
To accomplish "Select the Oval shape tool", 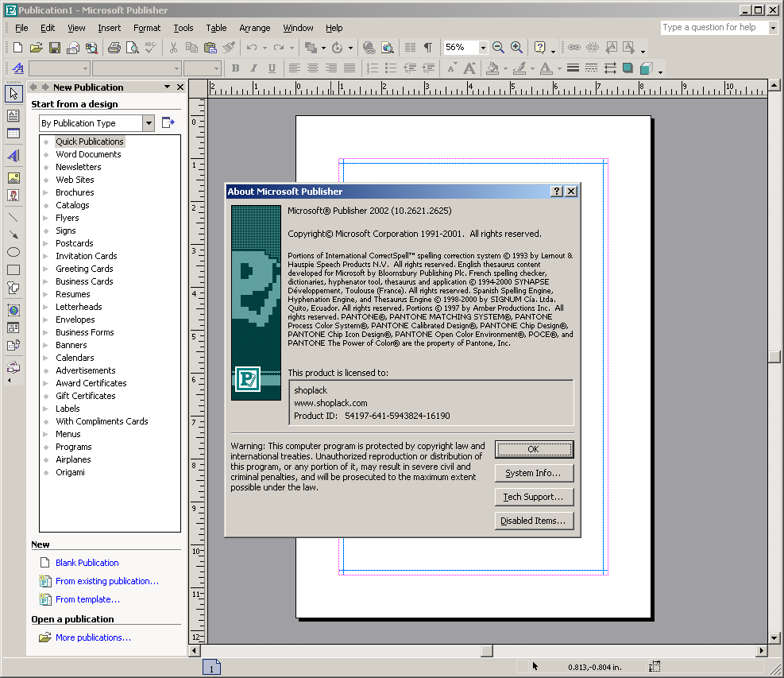I will (14, 252).
